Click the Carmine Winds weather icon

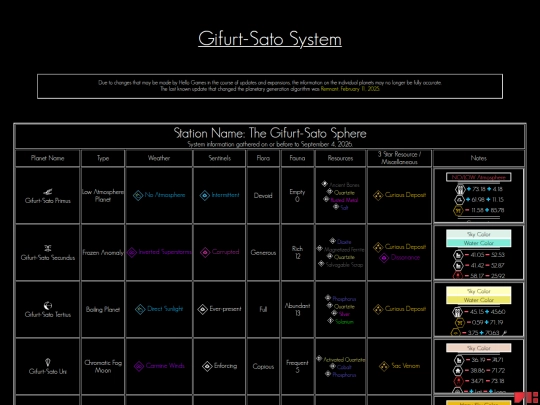coord(139,366)
